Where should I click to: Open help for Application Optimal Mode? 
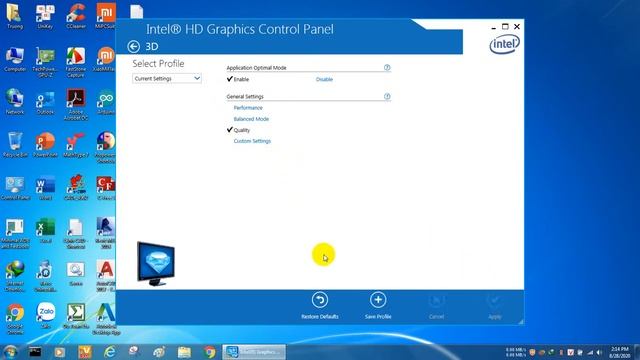387,67
